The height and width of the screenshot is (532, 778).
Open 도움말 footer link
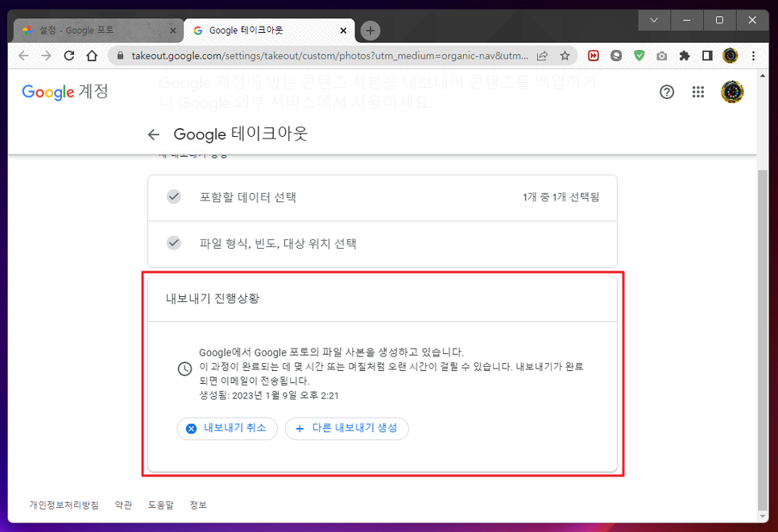pos(161,505)
